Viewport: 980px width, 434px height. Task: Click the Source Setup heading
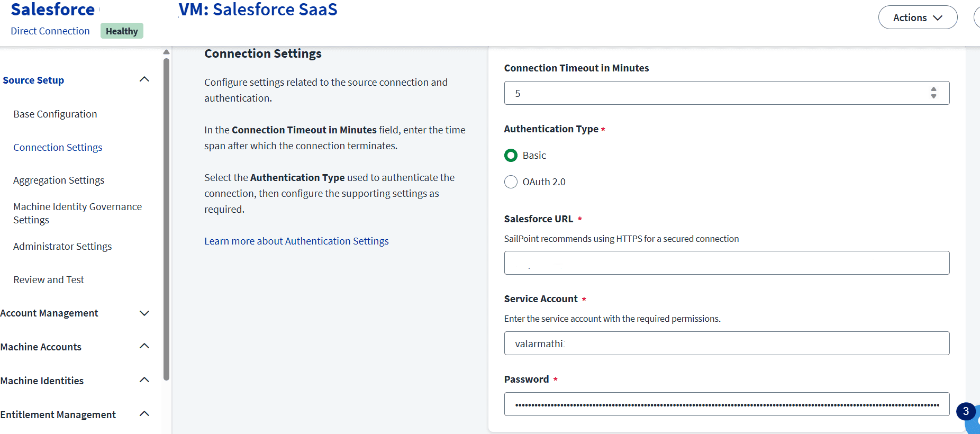pyautogui.click(x=33, y=80)
